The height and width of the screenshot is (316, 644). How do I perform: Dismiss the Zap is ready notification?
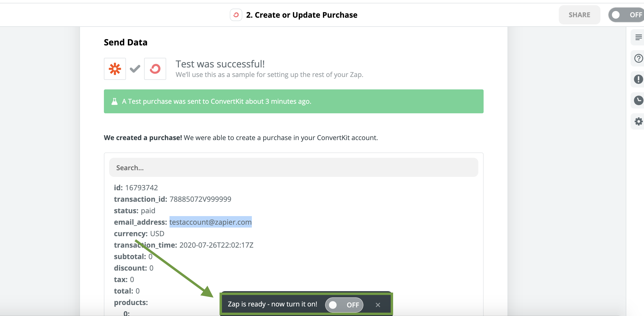click(x=378, y=305)
